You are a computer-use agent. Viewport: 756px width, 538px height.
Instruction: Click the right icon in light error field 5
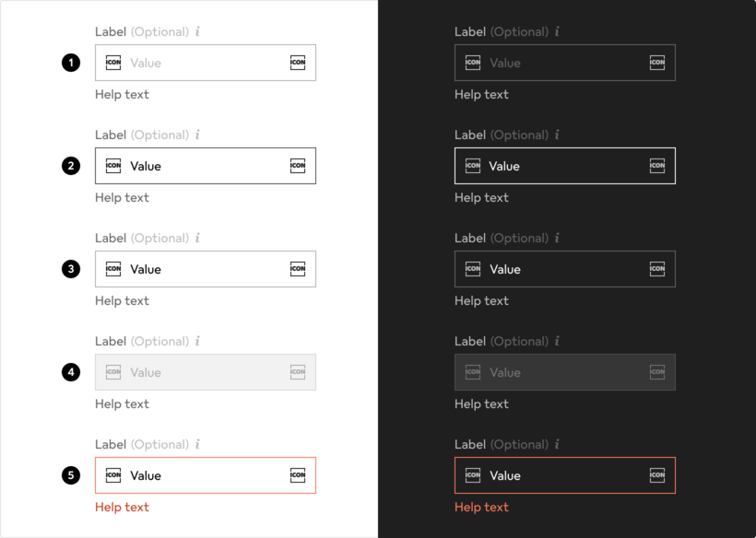click(298, 475)
